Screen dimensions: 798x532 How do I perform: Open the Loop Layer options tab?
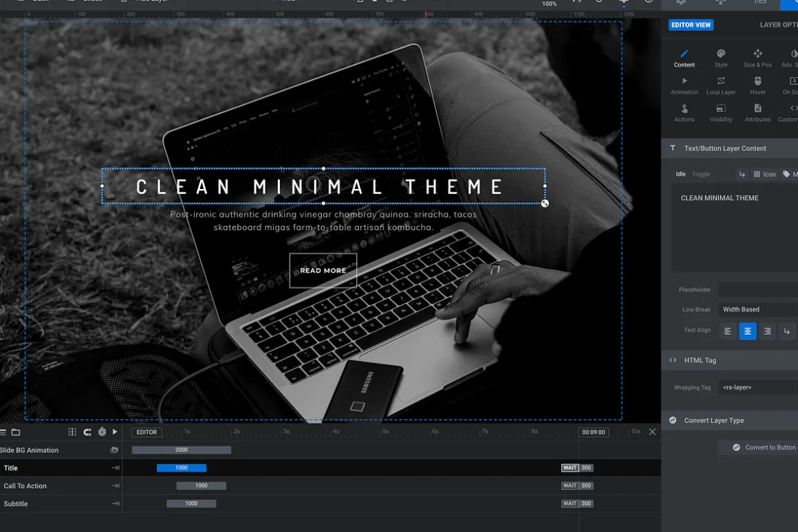[x=721, y=86]
